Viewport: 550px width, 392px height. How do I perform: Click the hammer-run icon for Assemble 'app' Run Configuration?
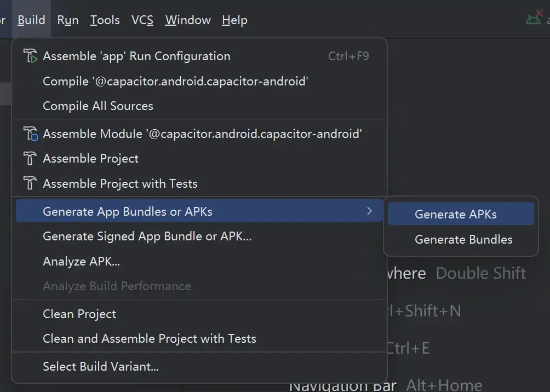pos(31,56)
